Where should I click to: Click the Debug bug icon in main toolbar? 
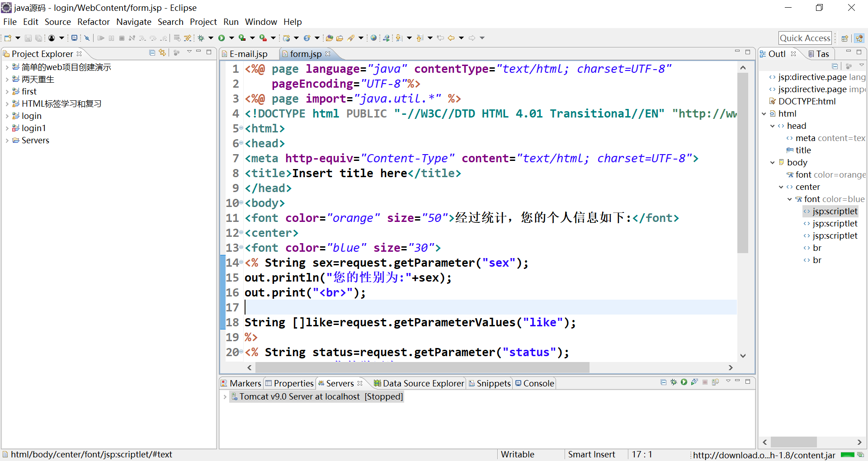(201, 38)
